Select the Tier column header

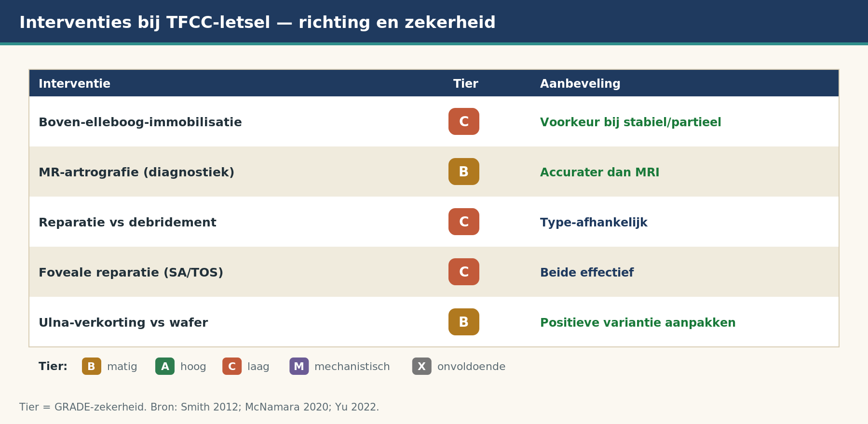[x=466, y=84]
